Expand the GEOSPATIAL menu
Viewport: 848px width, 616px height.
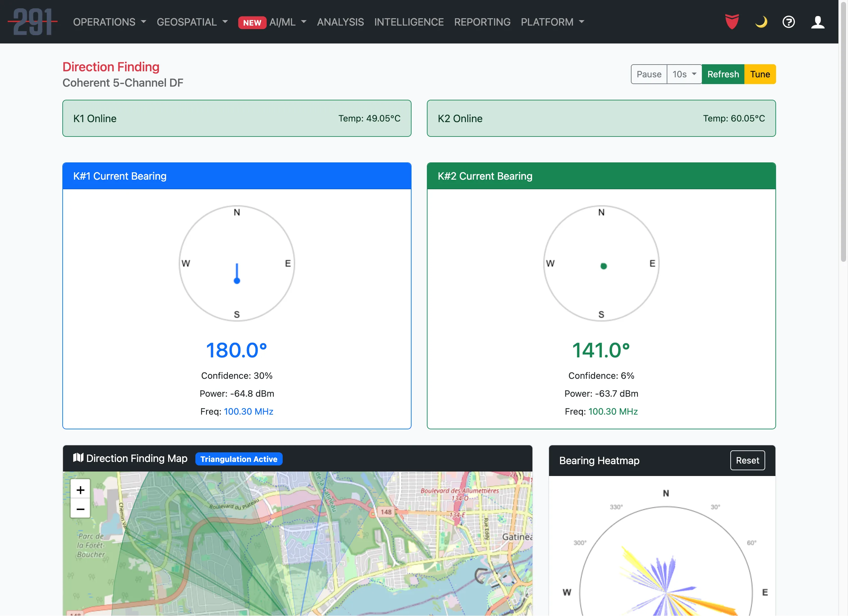click(192, 22)
